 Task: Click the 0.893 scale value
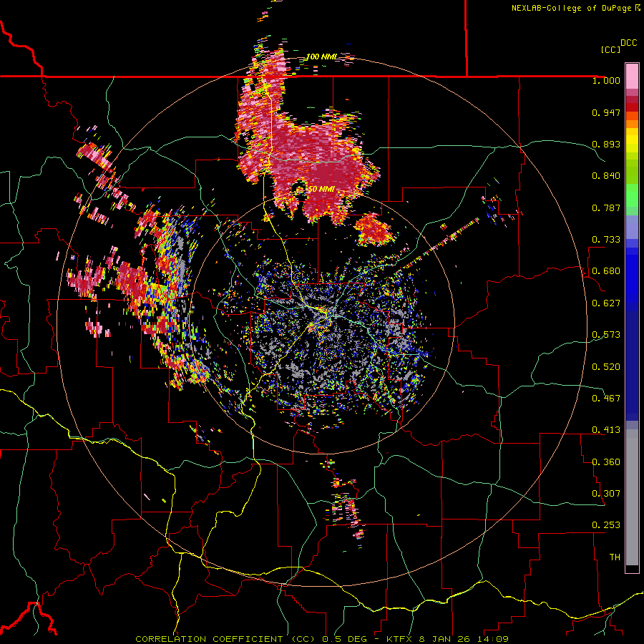coord(606,144)
